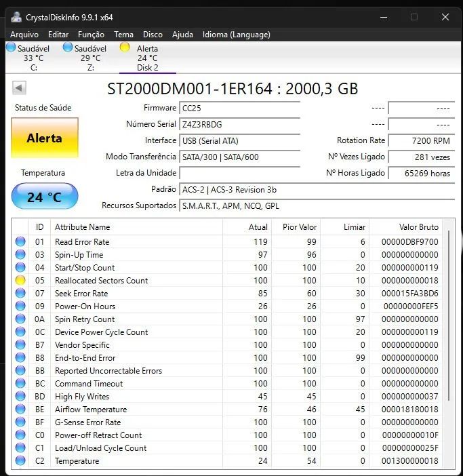This screenshot has height=476, width=463.
Task: Click the previous disk arrow button
Action: click(19, 88)
